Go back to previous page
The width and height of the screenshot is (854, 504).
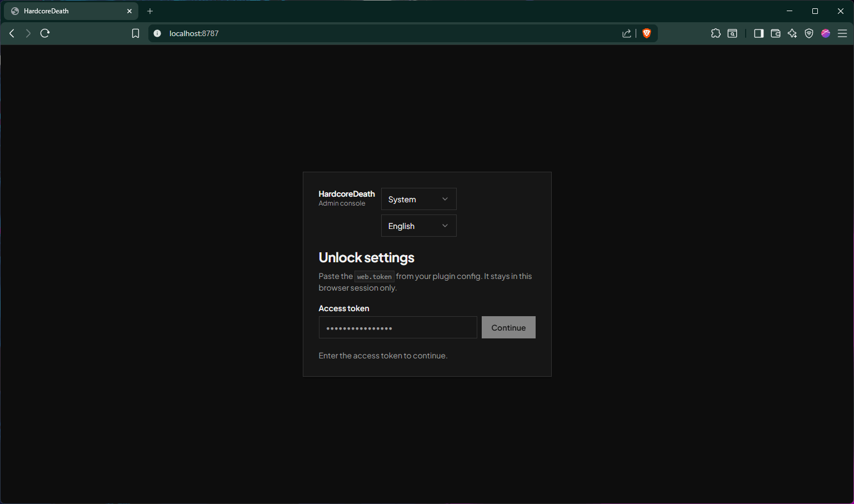pyautogui.click(x=12, y=33)
